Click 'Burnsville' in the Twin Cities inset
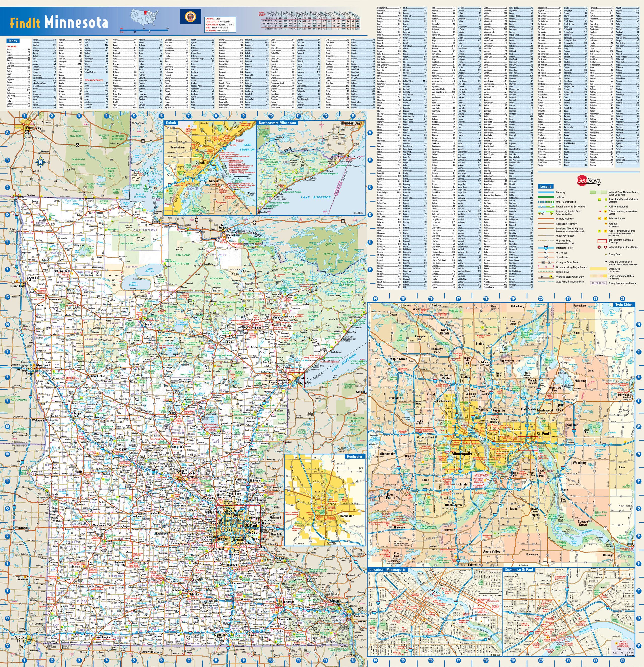Viewport: 644px width, 667px height. 448,530
